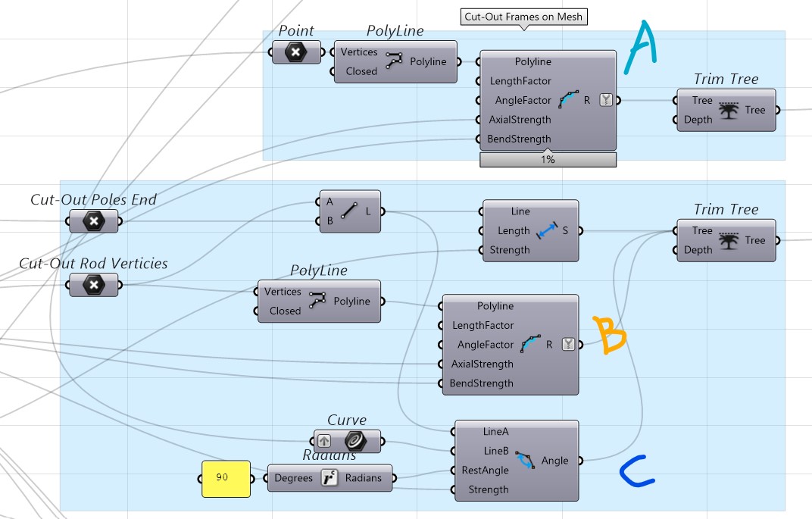Click the Line component's diagonal line icon
Screen dimensions: 812x519
click(x=348, y=211)
